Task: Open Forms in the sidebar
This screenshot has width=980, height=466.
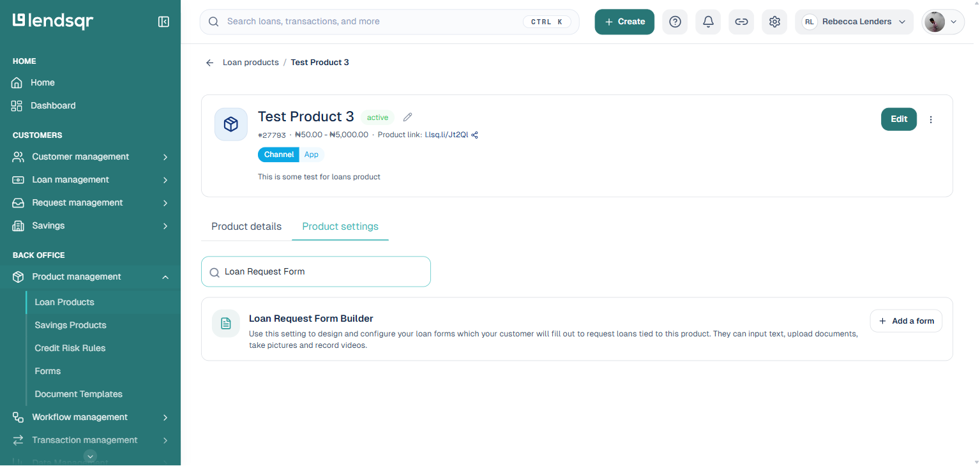Action: click(x=48, y=372)
